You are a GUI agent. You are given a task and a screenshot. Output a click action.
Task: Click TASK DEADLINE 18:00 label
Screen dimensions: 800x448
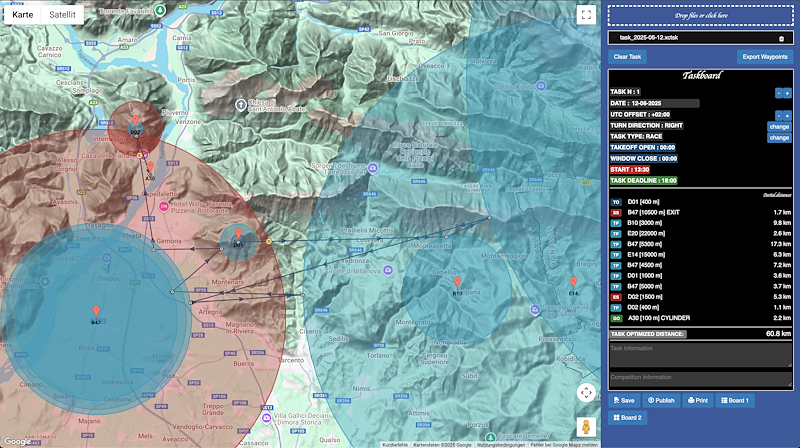click(643, 181)
